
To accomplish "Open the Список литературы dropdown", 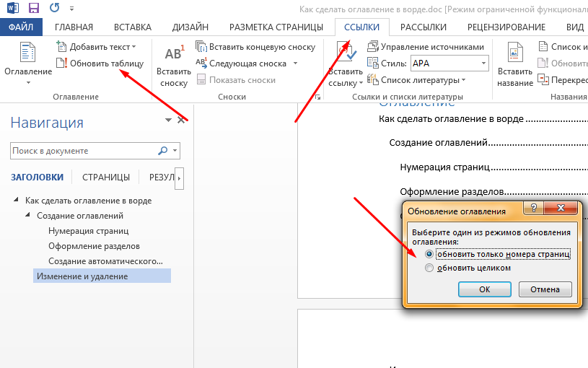I will point(416,80).
